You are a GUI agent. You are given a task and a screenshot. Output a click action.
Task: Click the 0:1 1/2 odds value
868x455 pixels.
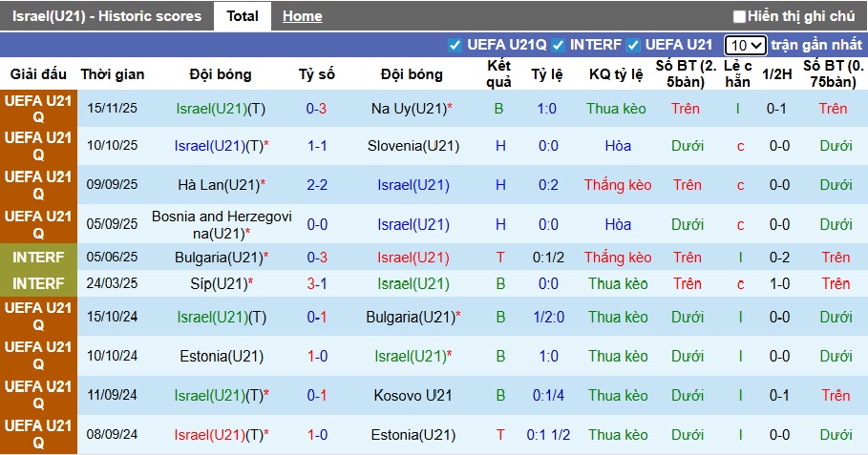pyautogui.click(x=548, y=435)
